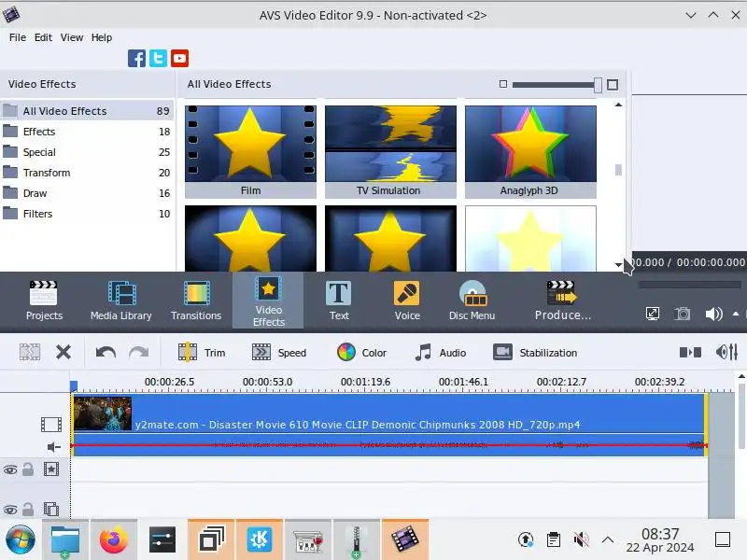Select the Video Effects section button

(268, 301)
